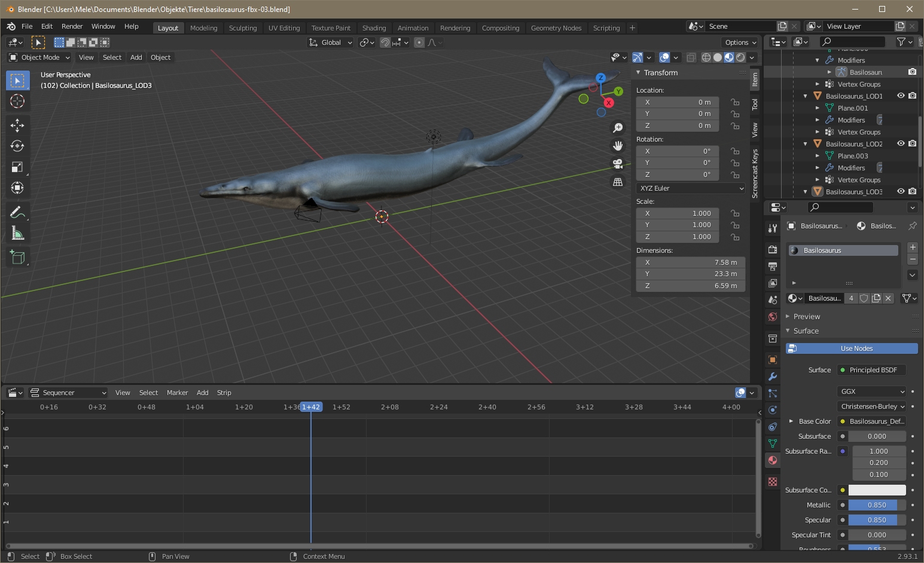This screenshot has height=563, width=924.
Task: Click the 1+42 playhead frame marker
Action: [x=311, y=407]
